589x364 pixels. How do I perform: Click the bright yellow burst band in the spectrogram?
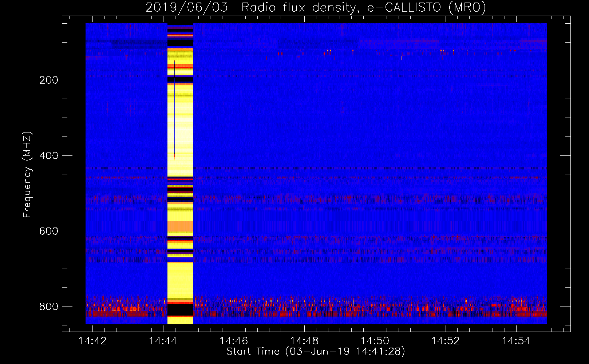(180, 174)
